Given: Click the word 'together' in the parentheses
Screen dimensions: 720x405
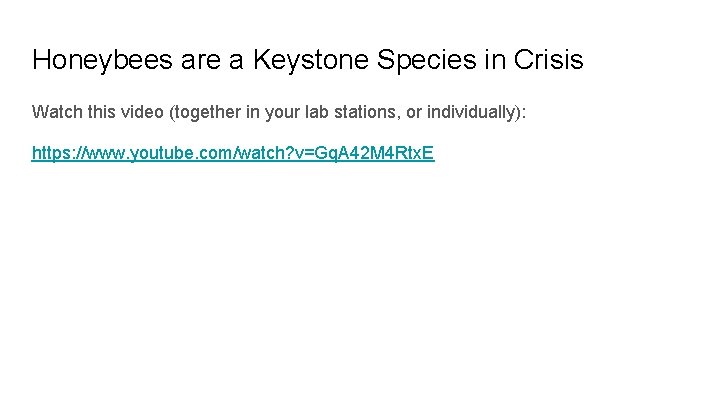Looking at the screenshot, I should [205, 111].
